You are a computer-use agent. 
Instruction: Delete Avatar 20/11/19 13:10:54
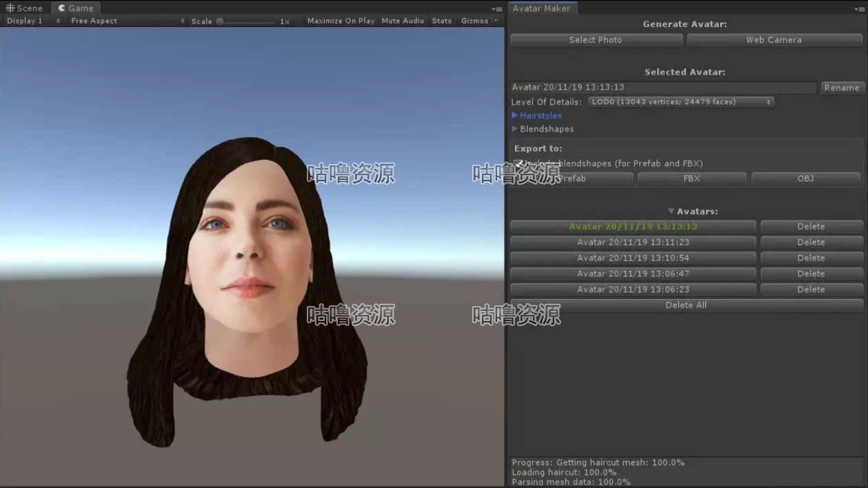tap(811, 258)
